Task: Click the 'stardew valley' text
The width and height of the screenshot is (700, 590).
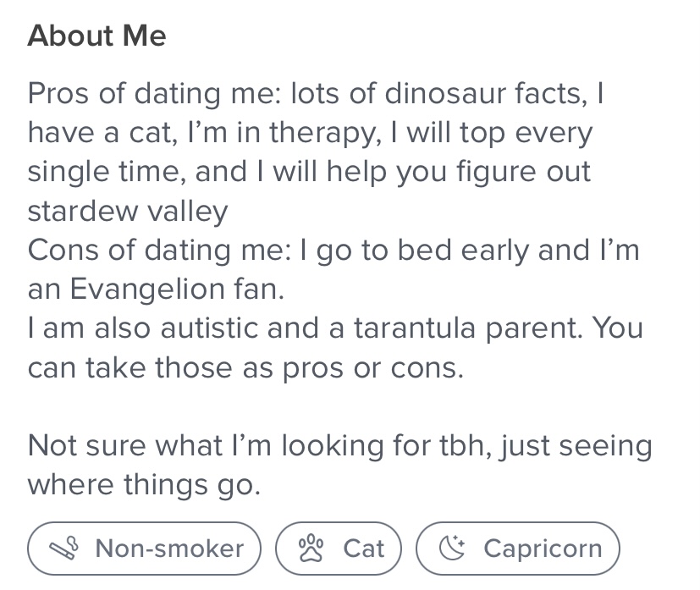Action: point(128,211)
